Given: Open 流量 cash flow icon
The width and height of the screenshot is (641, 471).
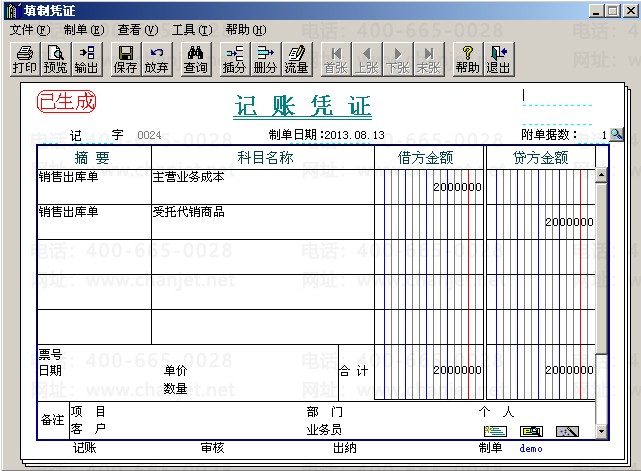Looking at the screenshot, I should [x=296, y=60].
